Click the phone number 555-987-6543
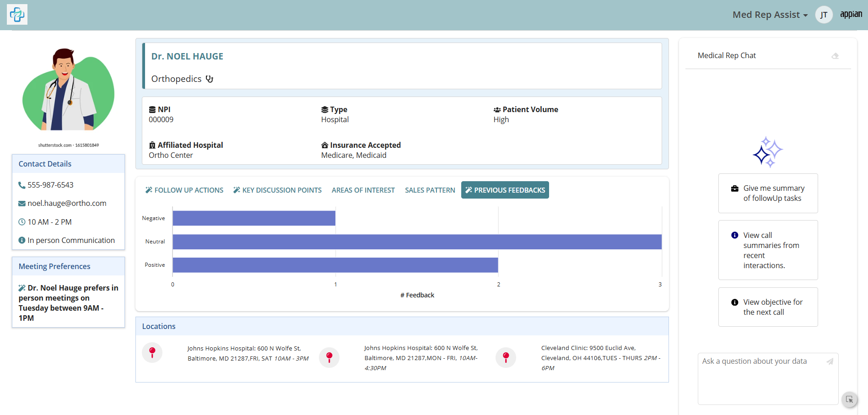 (50, 185)
